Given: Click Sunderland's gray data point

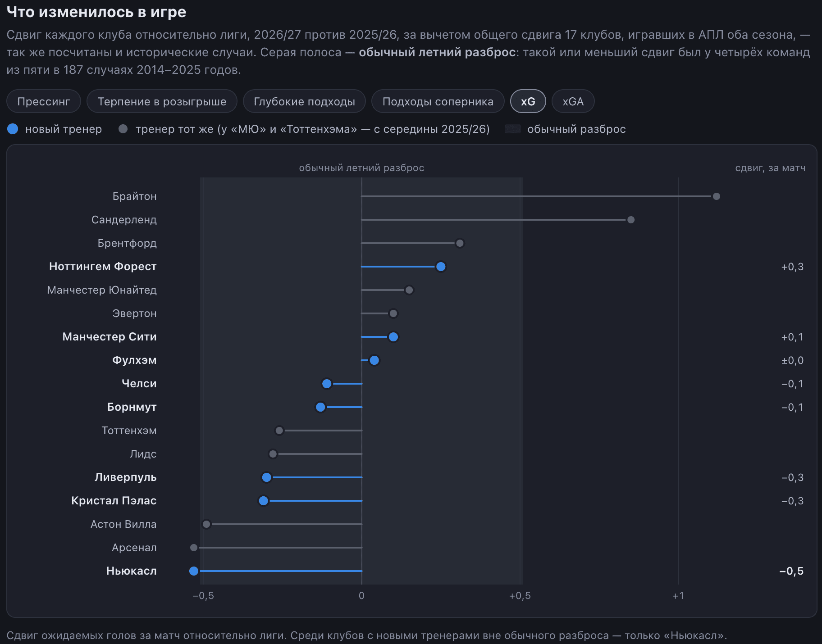Looking at the screenshot, I should (631, 220).
